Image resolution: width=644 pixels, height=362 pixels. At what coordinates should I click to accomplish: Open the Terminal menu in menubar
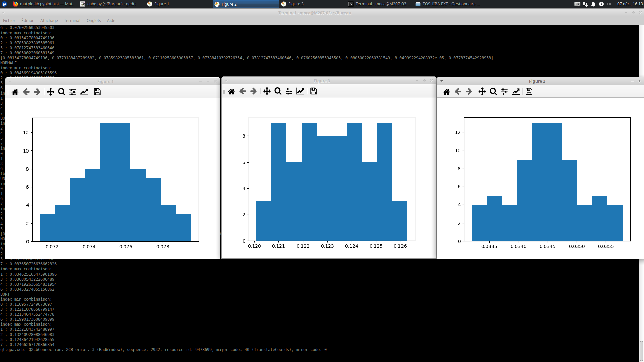pyautogui.click(x=72, y=20)
